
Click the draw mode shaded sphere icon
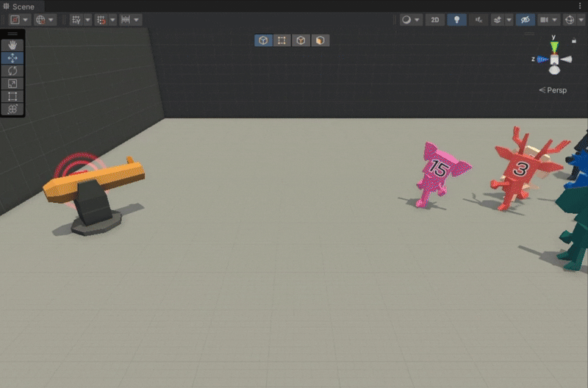[406, 20]
